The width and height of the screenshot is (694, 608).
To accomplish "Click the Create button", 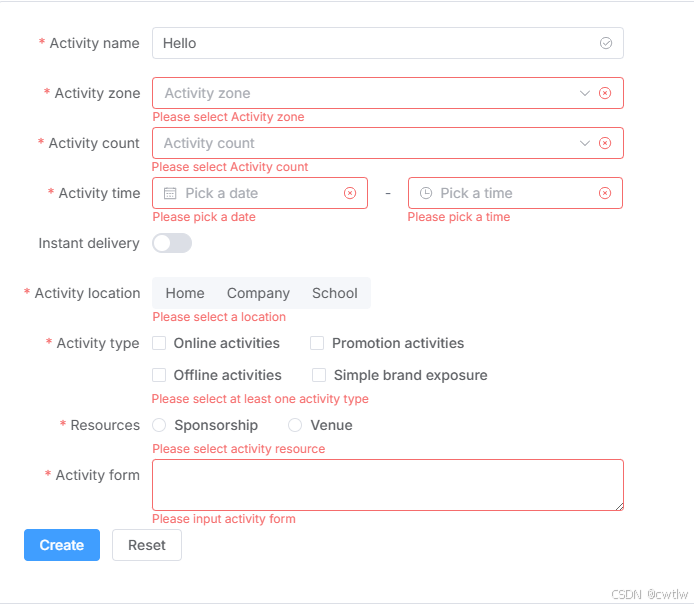I will point(62,545).
